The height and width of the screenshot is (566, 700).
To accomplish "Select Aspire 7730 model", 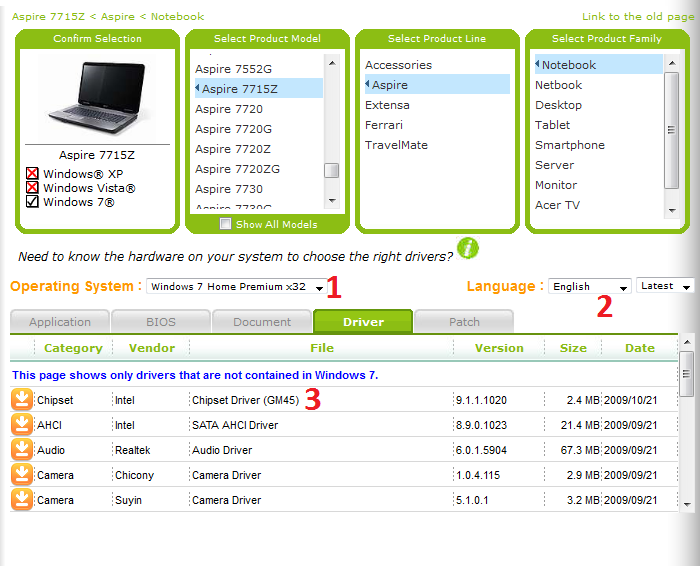I will pyautogui.click(x=229, y=189).
